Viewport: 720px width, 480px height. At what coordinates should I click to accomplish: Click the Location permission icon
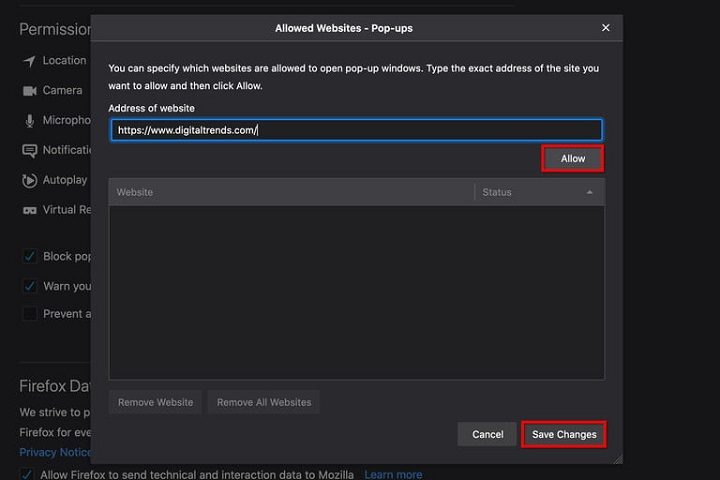[29, 61]
